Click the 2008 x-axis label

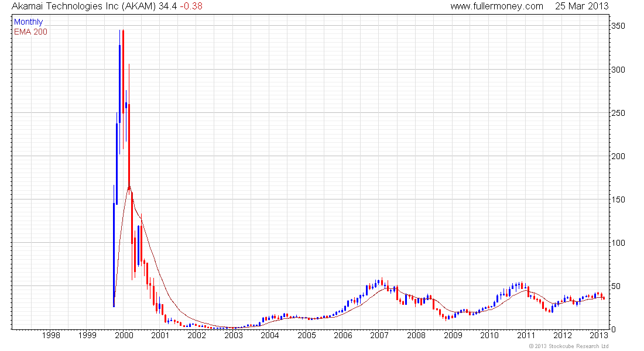(416, 335)
